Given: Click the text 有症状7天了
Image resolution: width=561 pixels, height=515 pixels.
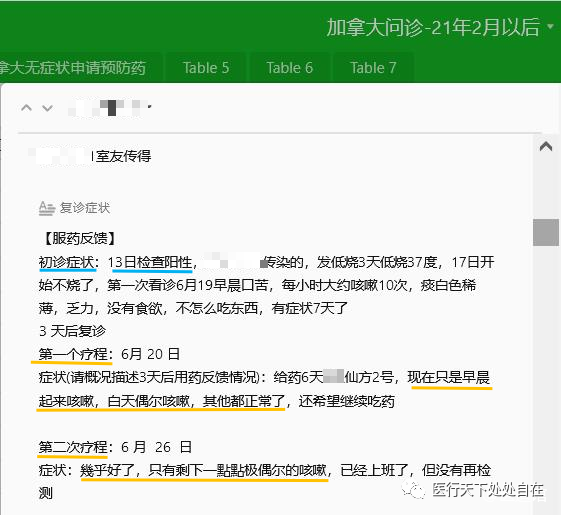Looking at the screenshot, I should (310, 308).
